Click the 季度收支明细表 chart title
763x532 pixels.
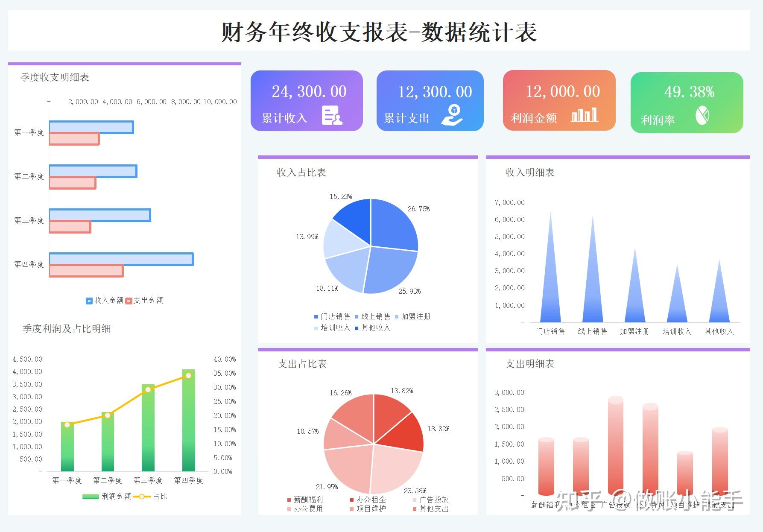pos(55,77)
